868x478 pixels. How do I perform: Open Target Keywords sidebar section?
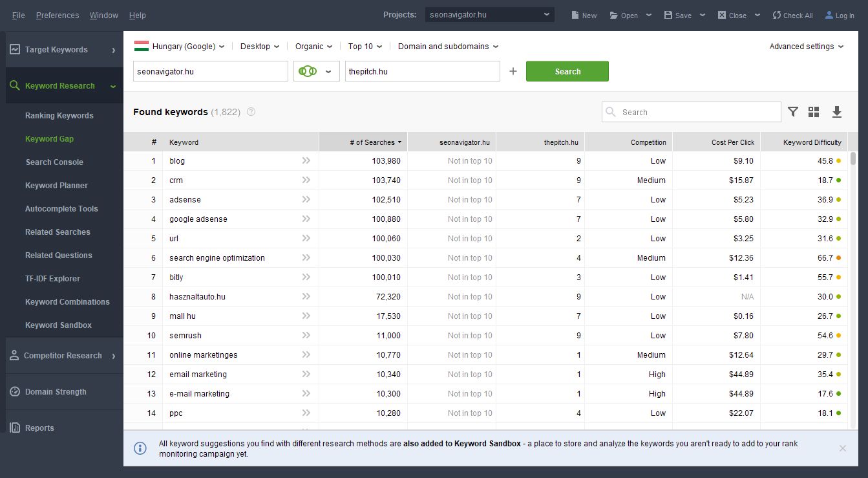[64, 49]
